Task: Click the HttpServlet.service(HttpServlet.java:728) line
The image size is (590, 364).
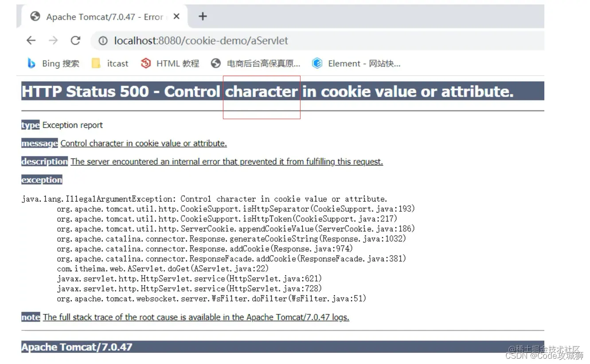Action: [x=189, y=288]
